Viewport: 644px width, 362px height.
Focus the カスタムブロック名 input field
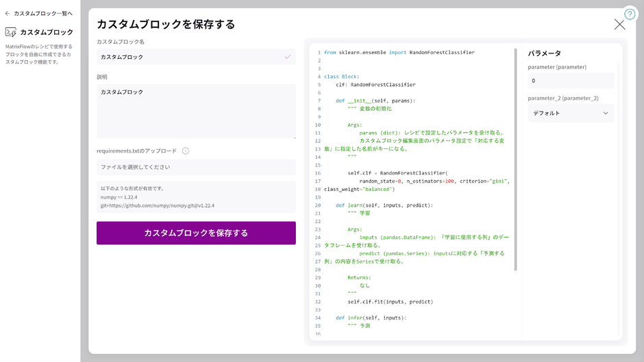coord(196,57)
